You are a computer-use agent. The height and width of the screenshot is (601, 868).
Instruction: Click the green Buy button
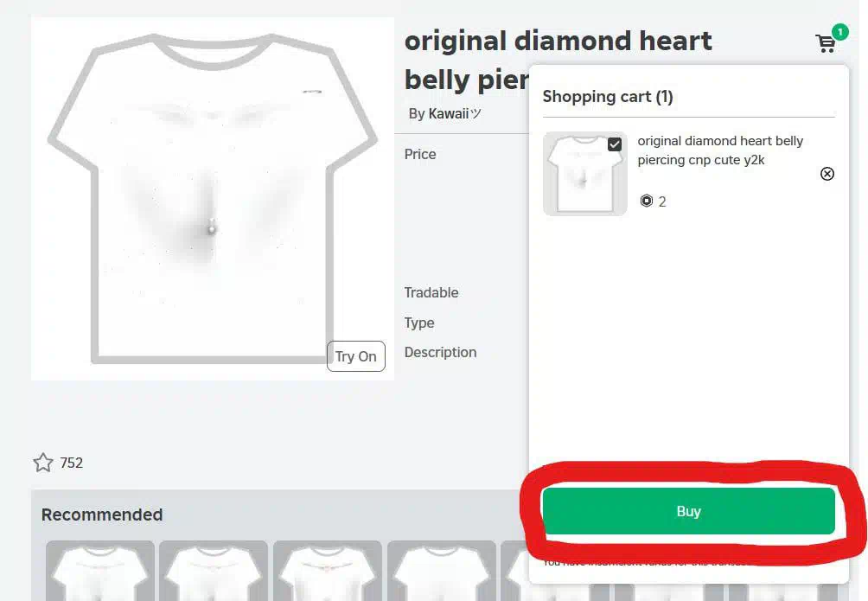(688, 511)
